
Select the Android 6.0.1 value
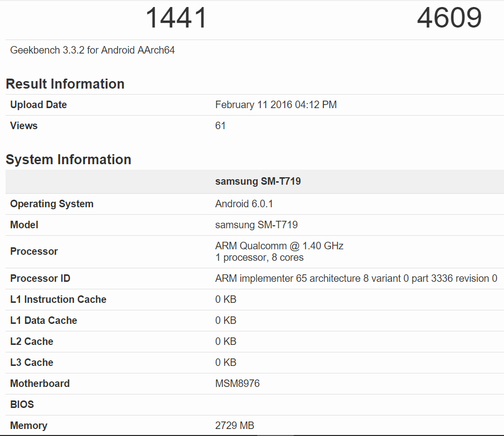tap(244, 204)
